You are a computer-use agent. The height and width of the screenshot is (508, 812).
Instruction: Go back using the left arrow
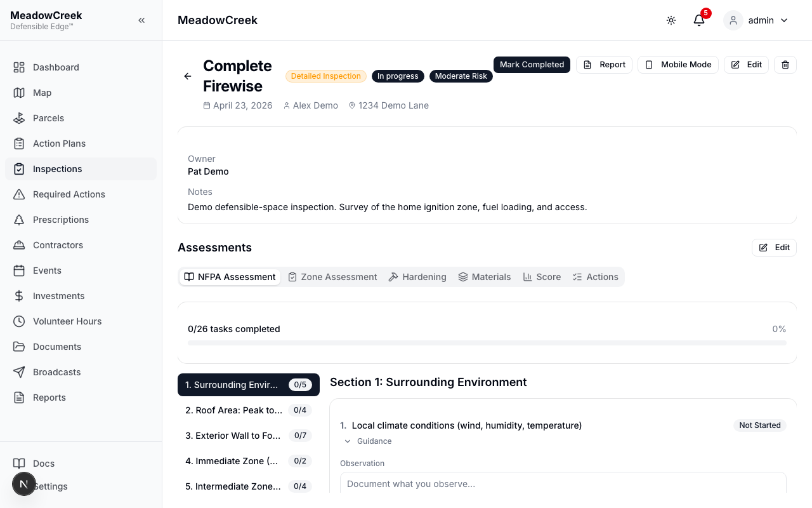[188, 76]
